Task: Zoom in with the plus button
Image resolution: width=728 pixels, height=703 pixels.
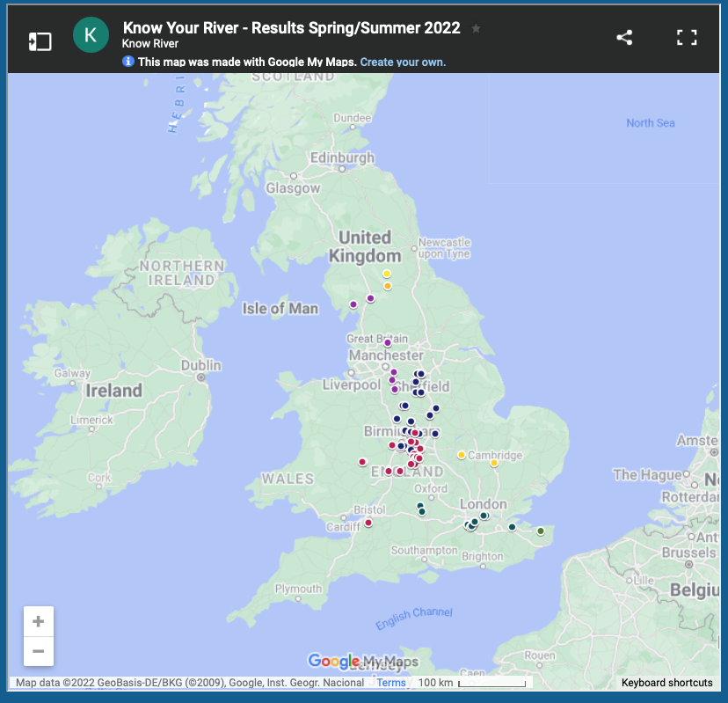Action: click(39, 621)
